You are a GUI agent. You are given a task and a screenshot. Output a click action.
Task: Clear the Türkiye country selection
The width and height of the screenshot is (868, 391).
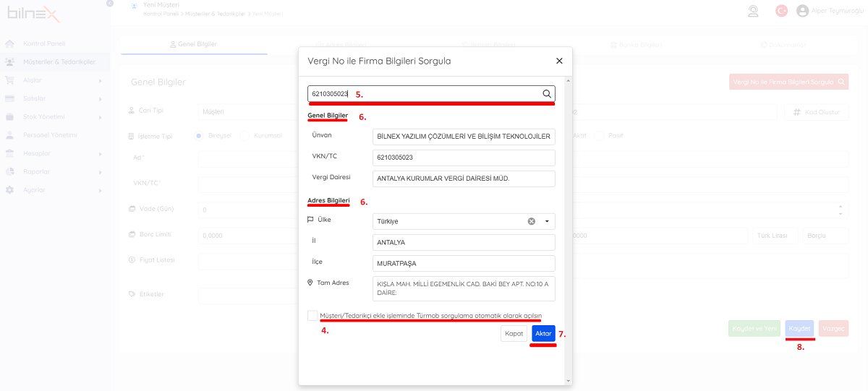(x=532, y=221)
